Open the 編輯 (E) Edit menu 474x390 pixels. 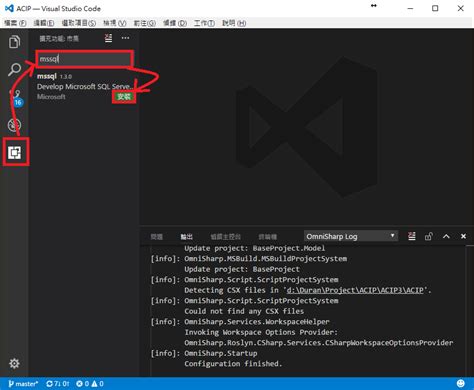point(44,23)
